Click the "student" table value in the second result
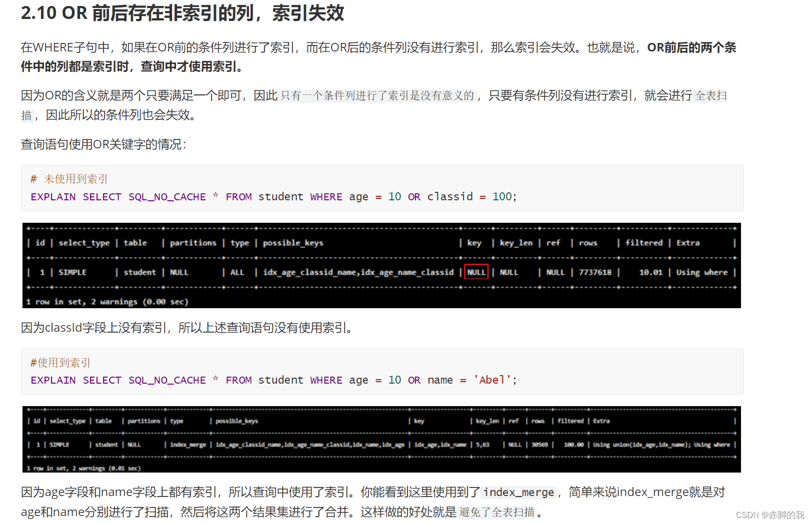The height and width of the screenshot is (524, 812). [x=106, y=445]
